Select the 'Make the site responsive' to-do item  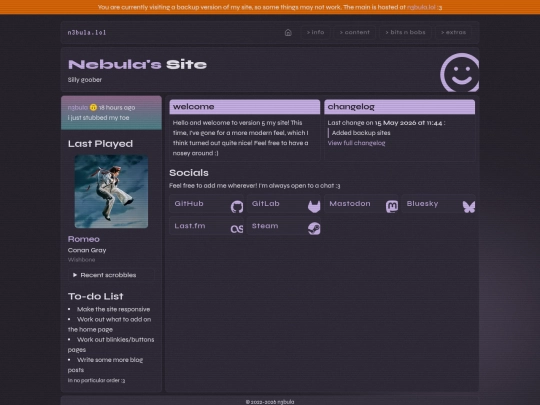coord(113,309)
